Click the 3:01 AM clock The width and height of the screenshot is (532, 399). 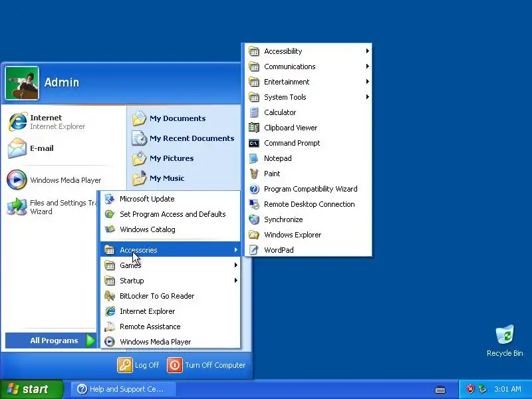(507, 389)
